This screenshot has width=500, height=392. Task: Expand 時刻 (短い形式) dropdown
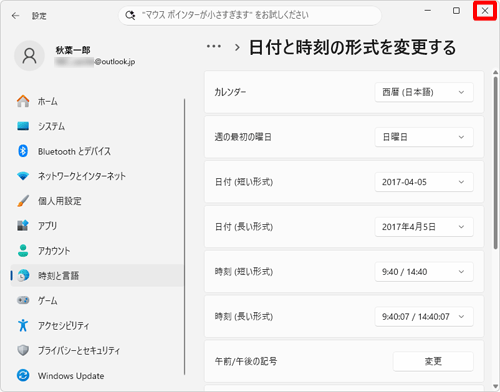(424, 272)
